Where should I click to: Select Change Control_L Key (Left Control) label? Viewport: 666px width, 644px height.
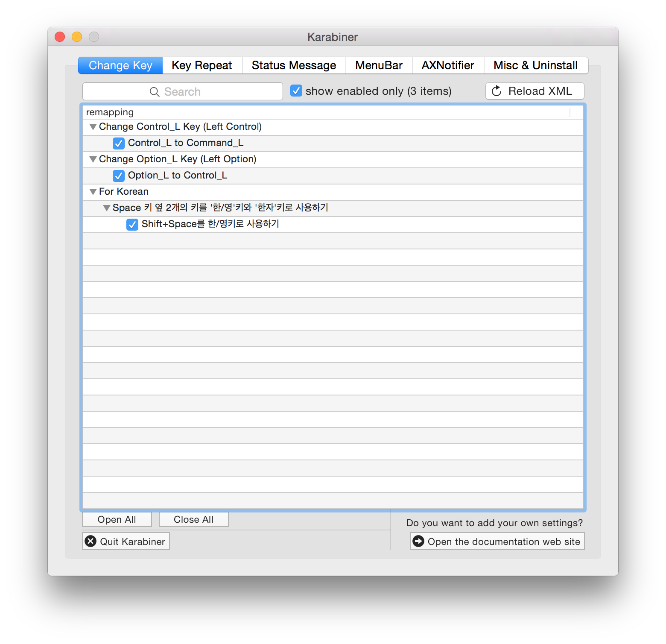pos(180,126)
